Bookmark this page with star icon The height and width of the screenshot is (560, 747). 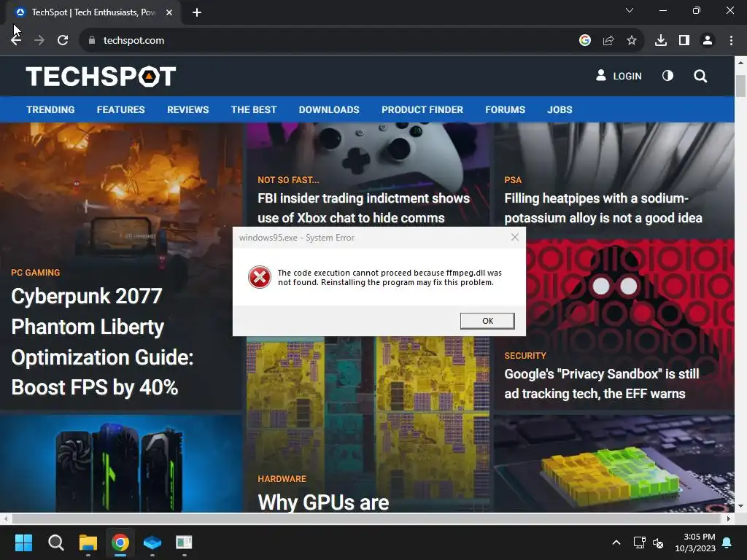point(632,41)
